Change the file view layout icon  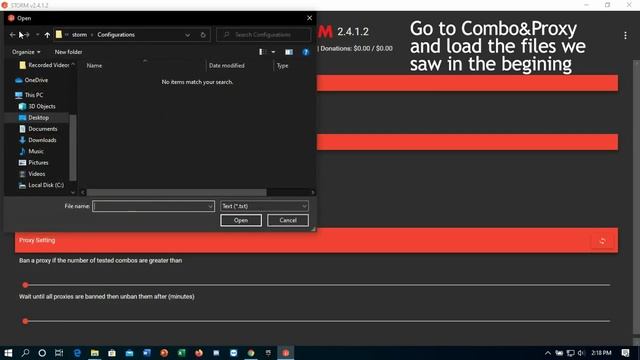pos(262,52)
